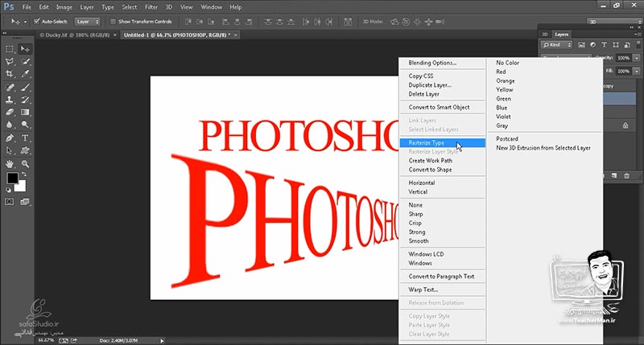The width and height of the screenshot is (644, 345).
Task: Toggle shape layer filter in Layers panel
Action: (x=616, y=45)
